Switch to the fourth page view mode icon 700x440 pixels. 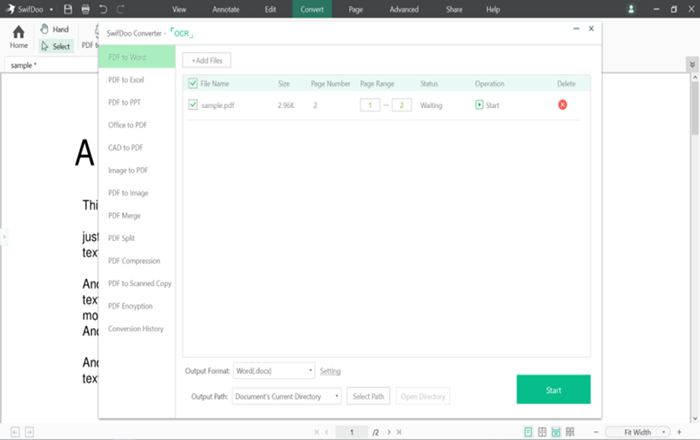tap(570, 432)
